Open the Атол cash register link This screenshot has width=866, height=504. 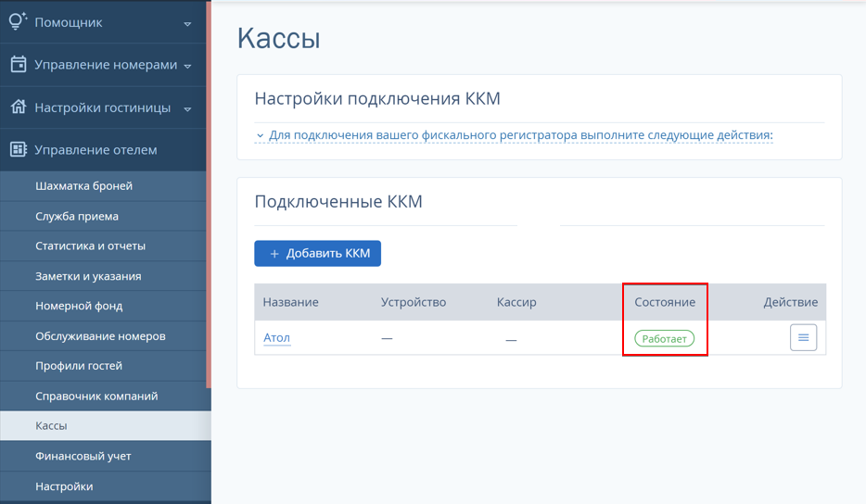click(276, 337)
